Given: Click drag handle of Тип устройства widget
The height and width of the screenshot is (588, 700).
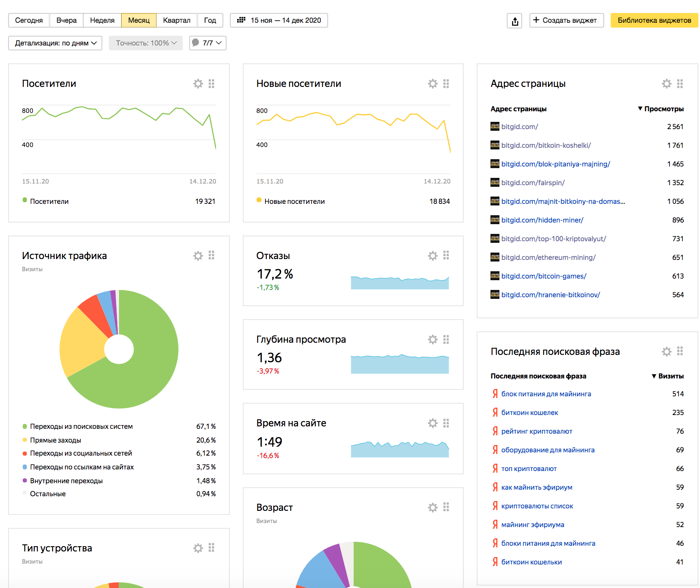Looking at the screenshot, I should tap(211, 548).
